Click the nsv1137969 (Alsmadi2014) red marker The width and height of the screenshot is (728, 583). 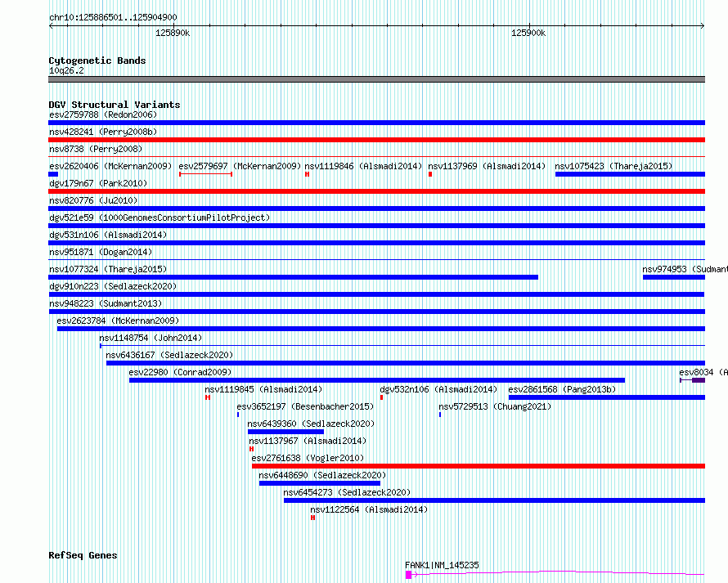[x=430, y=174]
